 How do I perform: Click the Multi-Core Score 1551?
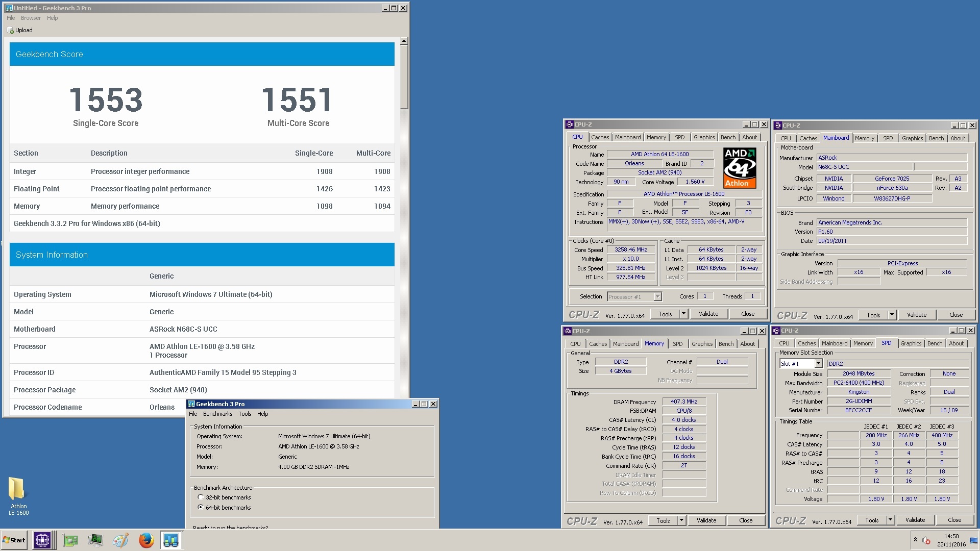click(298, 100)
